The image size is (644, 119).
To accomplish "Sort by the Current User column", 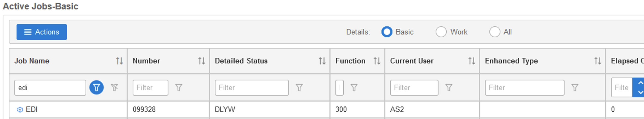I will pos(471,61).
